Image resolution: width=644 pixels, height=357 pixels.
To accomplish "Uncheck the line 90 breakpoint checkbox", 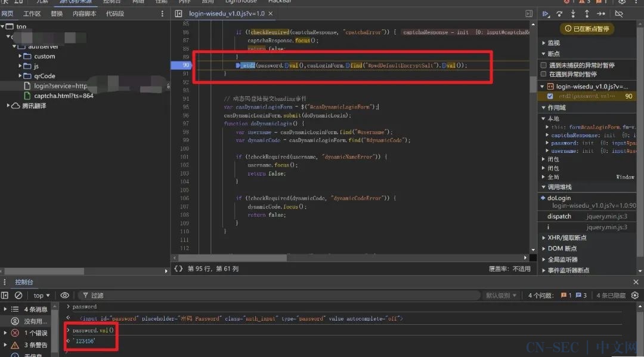I will [550, 96].
